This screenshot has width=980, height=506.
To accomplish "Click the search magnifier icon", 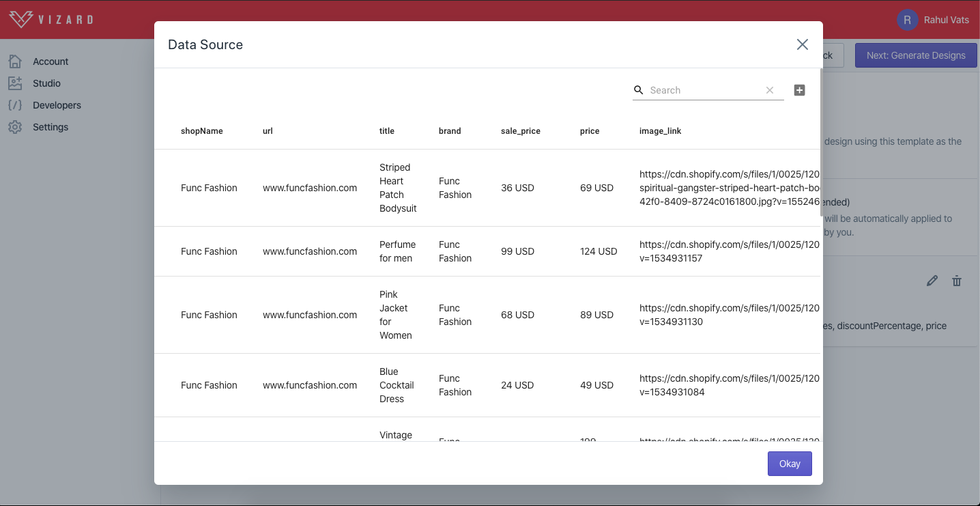I will tap(639, 90).
